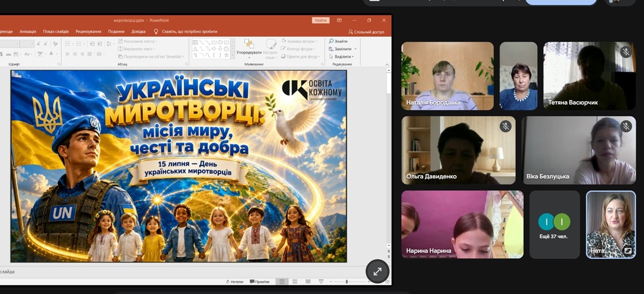Screen dimensions: 644x294
Task: Insert a text box from shapes gallery
Action: pos(195,42)
